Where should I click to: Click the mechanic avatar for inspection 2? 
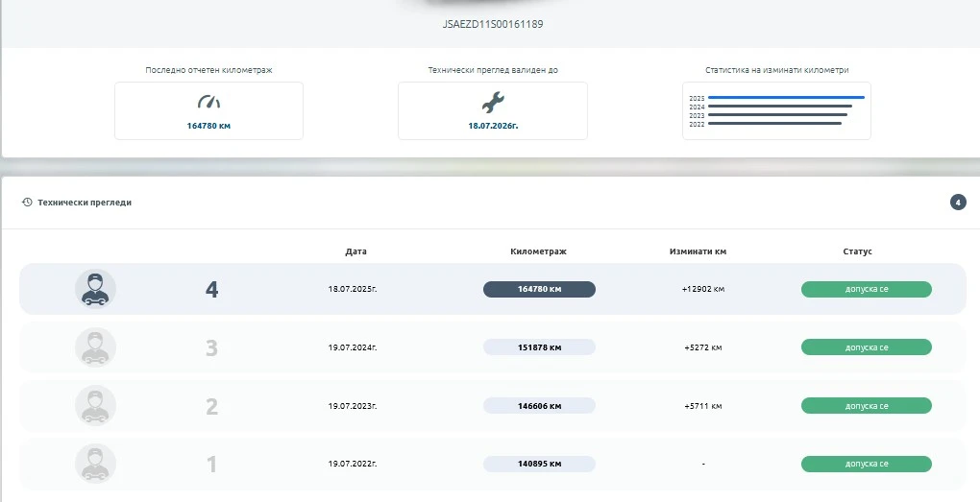[x=96, y=406]
